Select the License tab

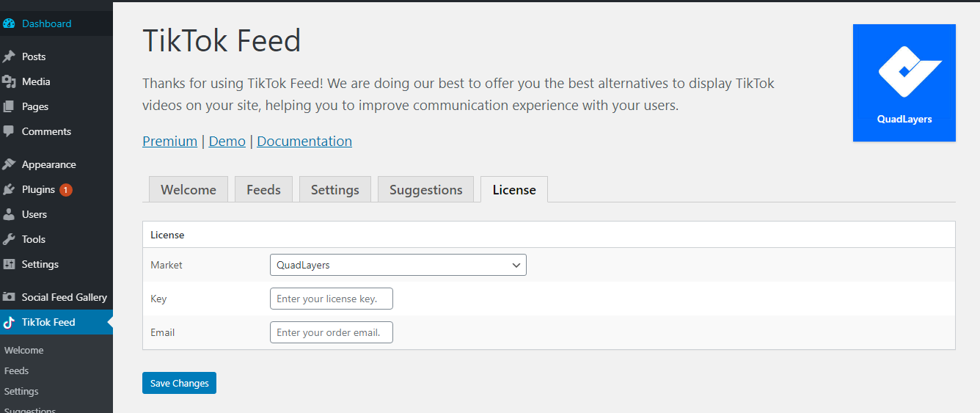click(514, 189)
